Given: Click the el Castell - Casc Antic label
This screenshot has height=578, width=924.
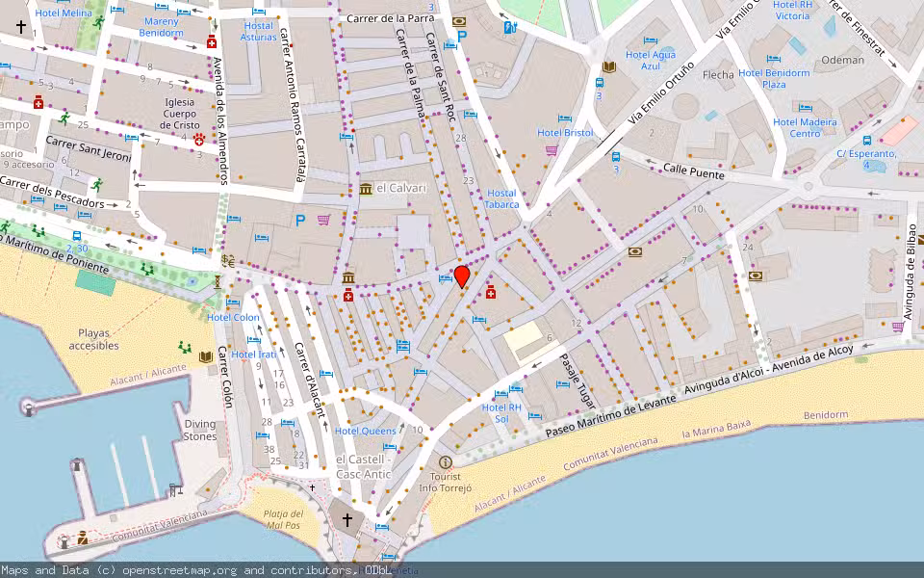Looking at the screenshot, I should [364, 466].
